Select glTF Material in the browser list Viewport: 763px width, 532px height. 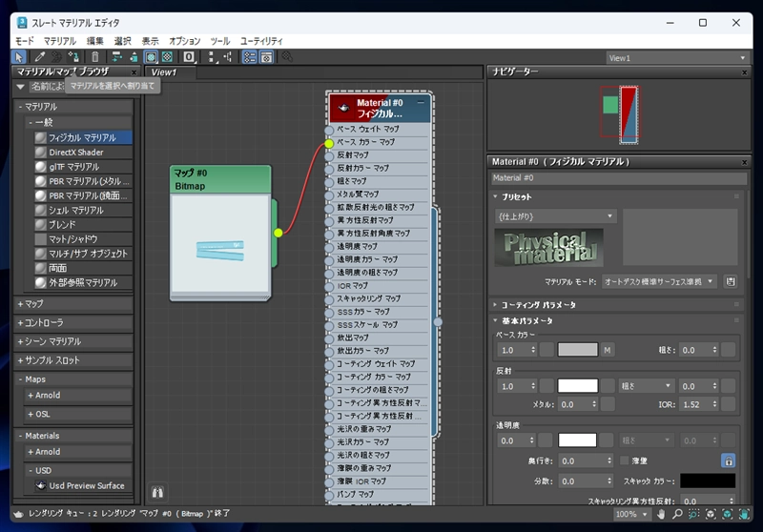[x=74, y=167]
